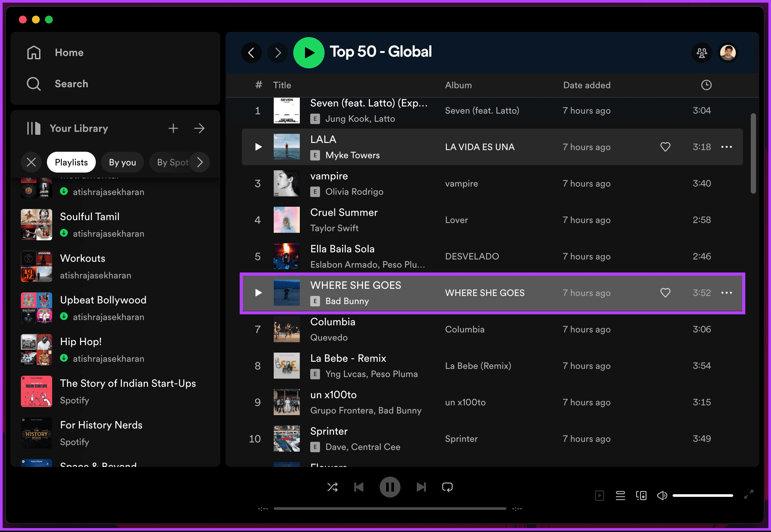This screenshot has height=532, width=771.
Task: Open the play queue
Action: click(620, 496)
